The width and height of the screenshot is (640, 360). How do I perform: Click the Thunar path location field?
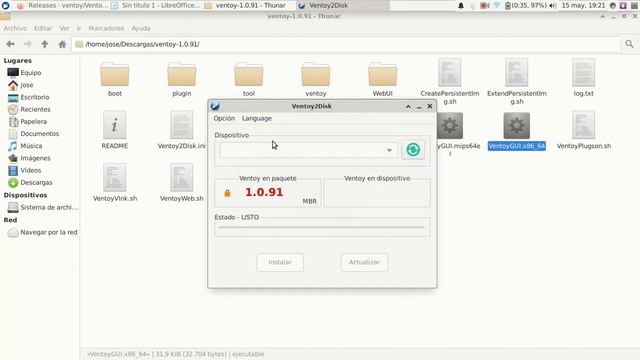[346, 44]
